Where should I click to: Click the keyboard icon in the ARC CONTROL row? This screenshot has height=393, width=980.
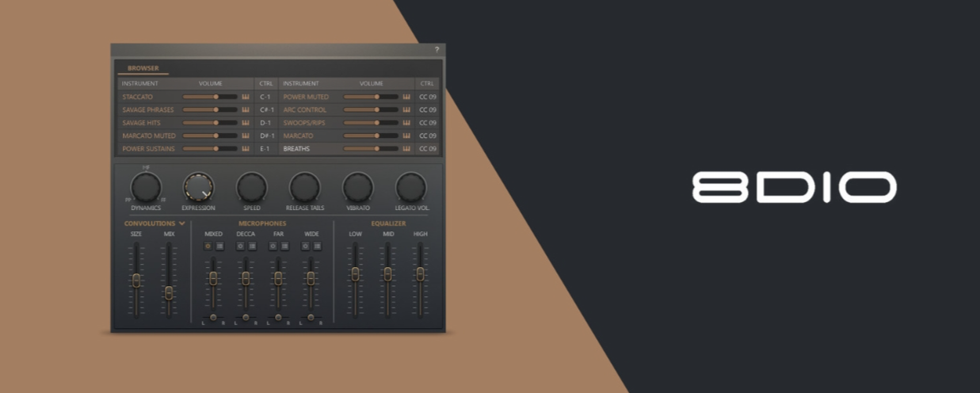point(406,110)
